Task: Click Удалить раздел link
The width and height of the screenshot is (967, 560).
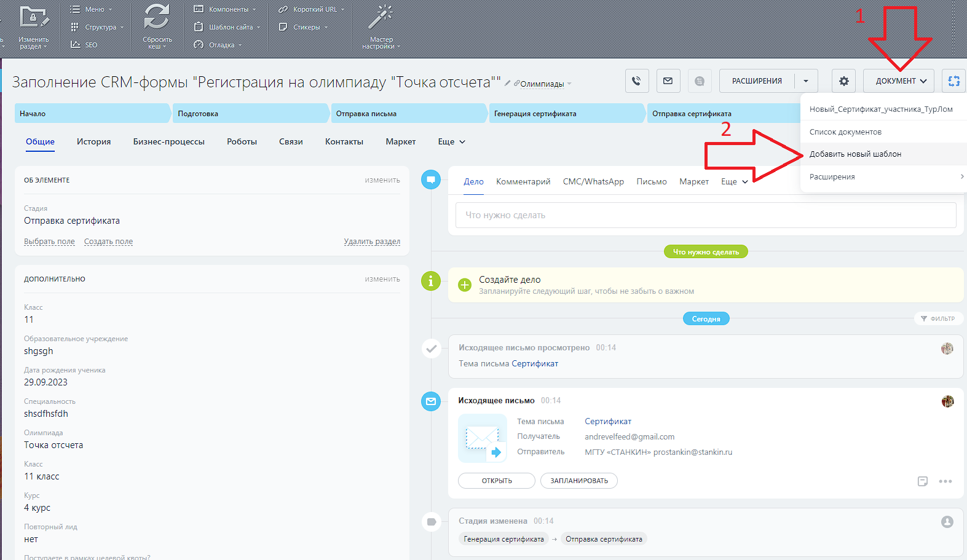Action: [372, 242]
